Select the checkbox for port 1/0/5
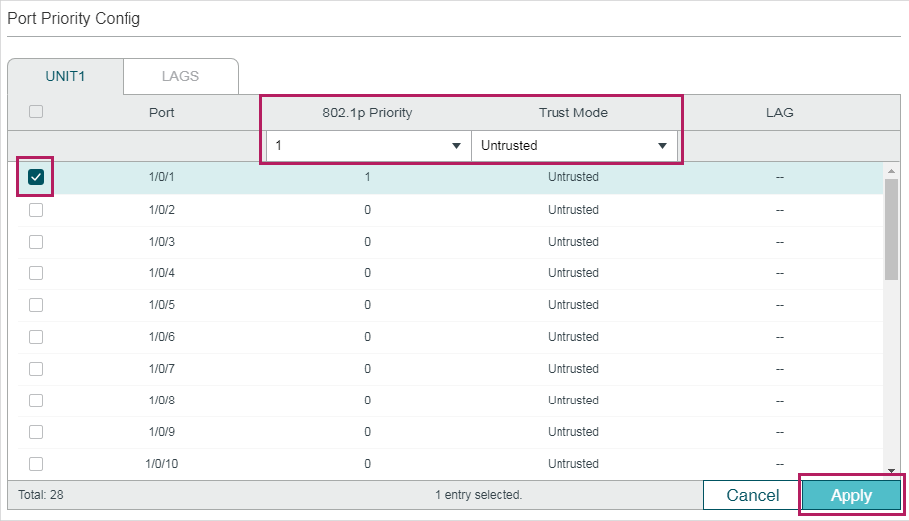Image resolution: width=909 pixels, height=521 pixels. click(36, 305)
